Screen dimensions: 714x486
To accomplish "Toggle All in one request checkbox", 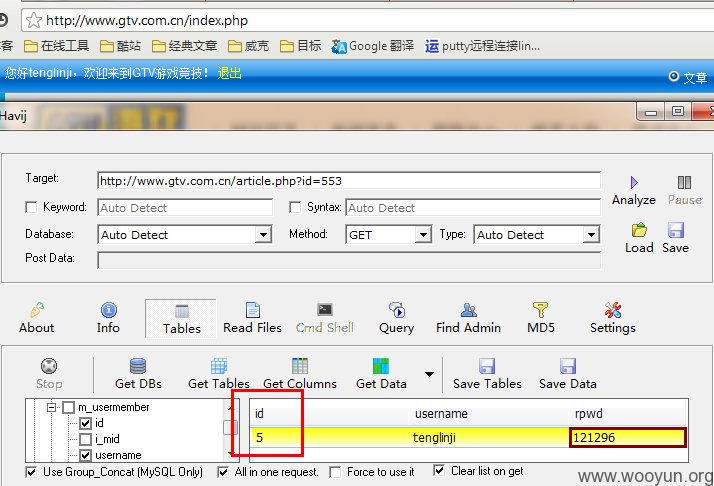I will (x=223, y=472).
